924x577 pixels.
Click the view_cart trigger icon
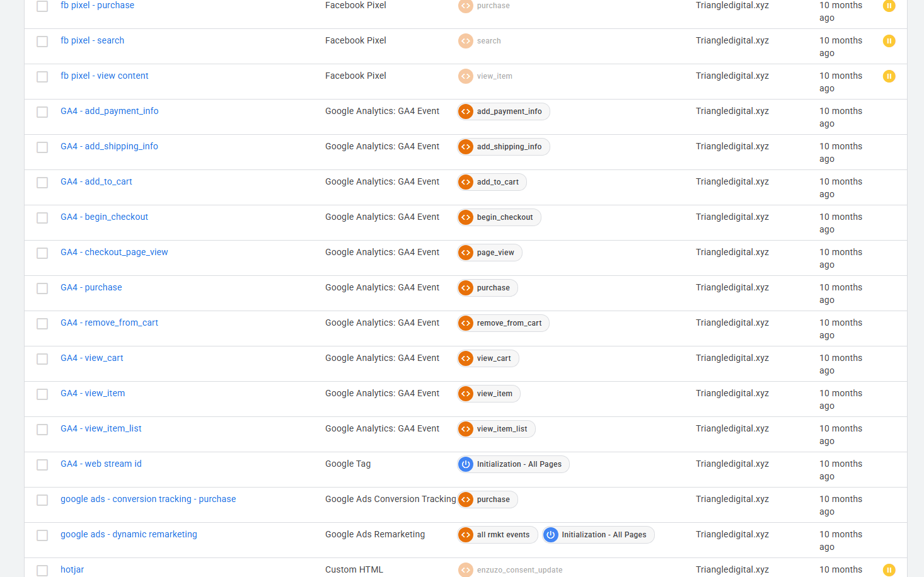pos(466,358)
